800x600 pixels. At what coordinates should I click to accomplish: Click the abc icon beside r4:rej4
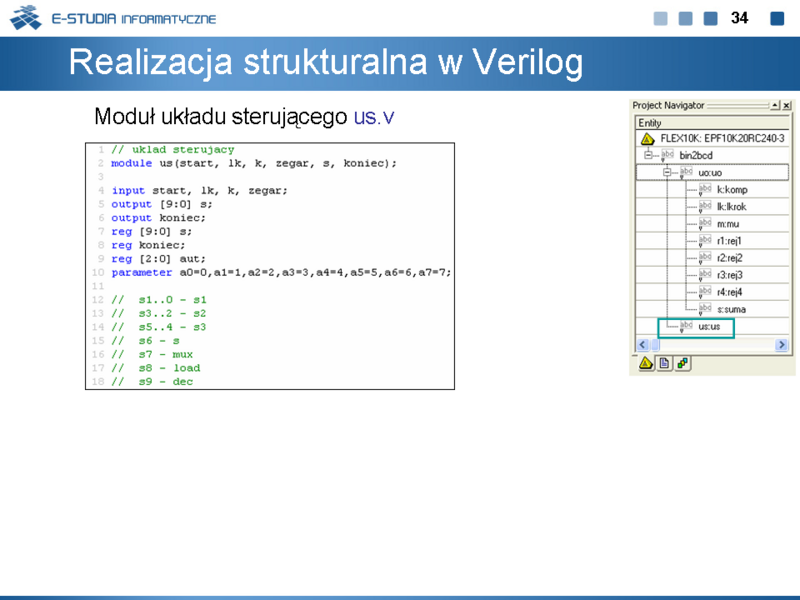tap(705, 292)
